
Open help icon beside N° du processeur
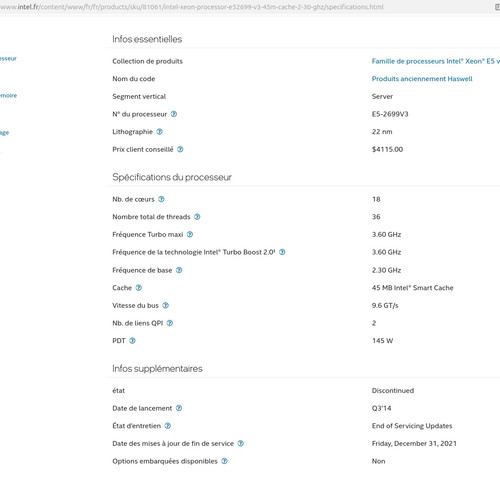174,114
